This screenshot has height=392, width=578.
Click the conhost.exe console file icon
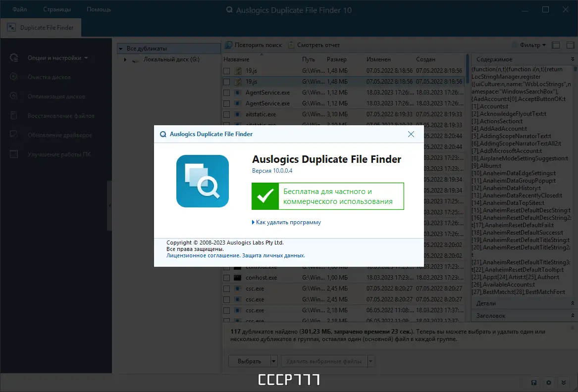pos(238,278)
